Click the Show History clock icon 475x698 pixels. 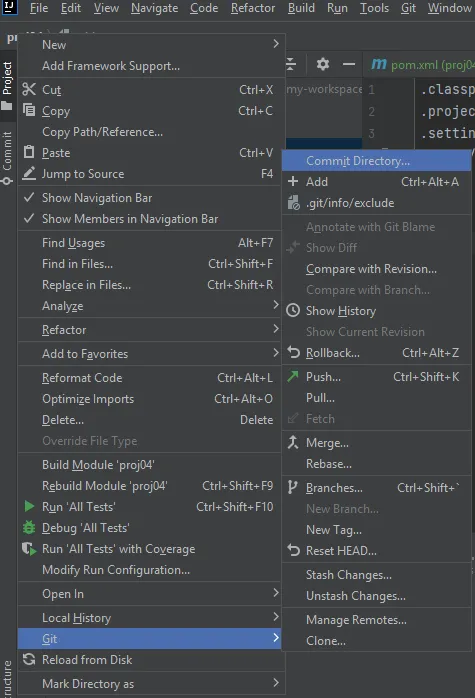[293, 311]
